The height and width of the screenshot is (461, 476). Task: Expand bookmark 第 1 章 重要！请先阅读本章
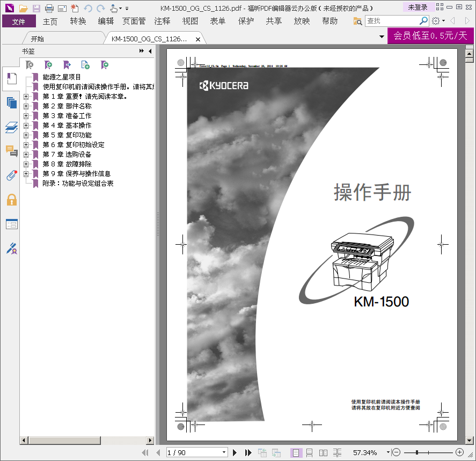pyautogui.click(x=26, y=97)
